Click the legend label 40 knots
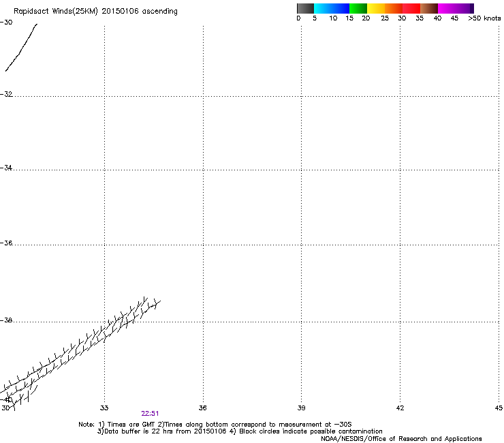Viewport: 504px width, 443px height. [x=437, y=18]
